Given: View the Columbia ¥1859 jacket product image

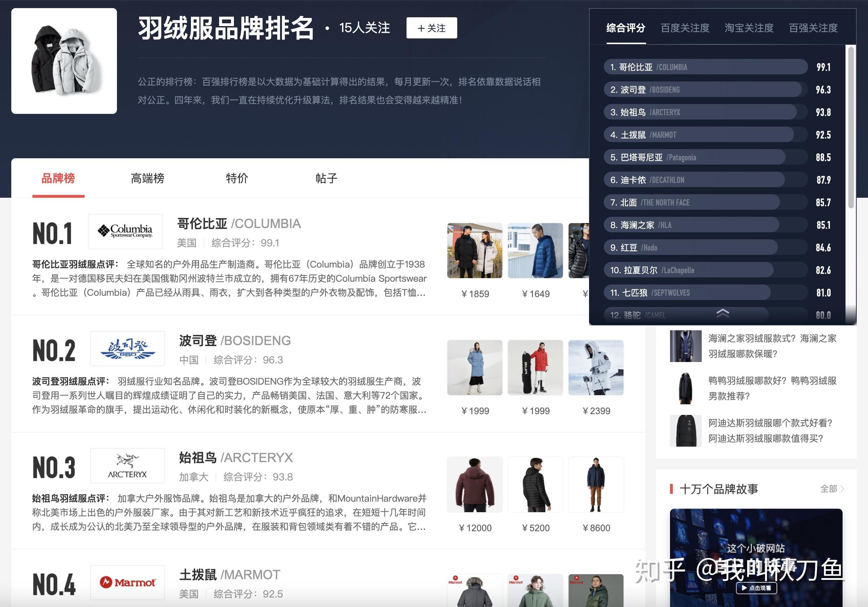Looking at the screenshot, I should [x=475, y=250].
